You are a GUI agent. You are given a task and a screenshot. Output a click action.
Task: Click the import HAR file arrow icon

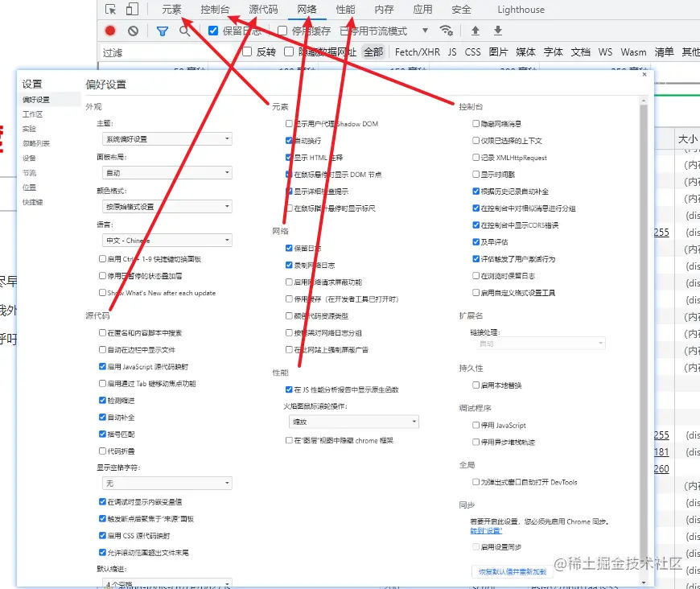[x=475, y=32]
